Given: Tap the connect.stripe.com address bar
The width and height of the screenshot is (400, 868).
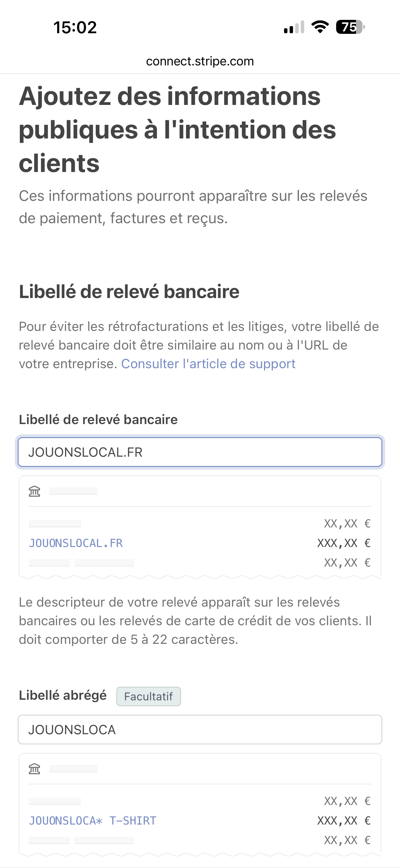Looking at the screenshot, I should [x=200, y=61].
